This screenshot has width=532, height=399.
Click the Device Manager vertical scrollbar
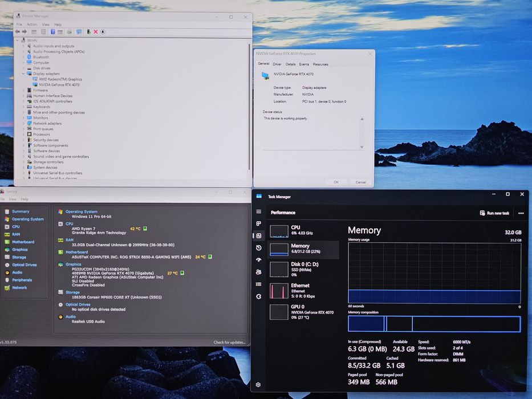[249, 107]
